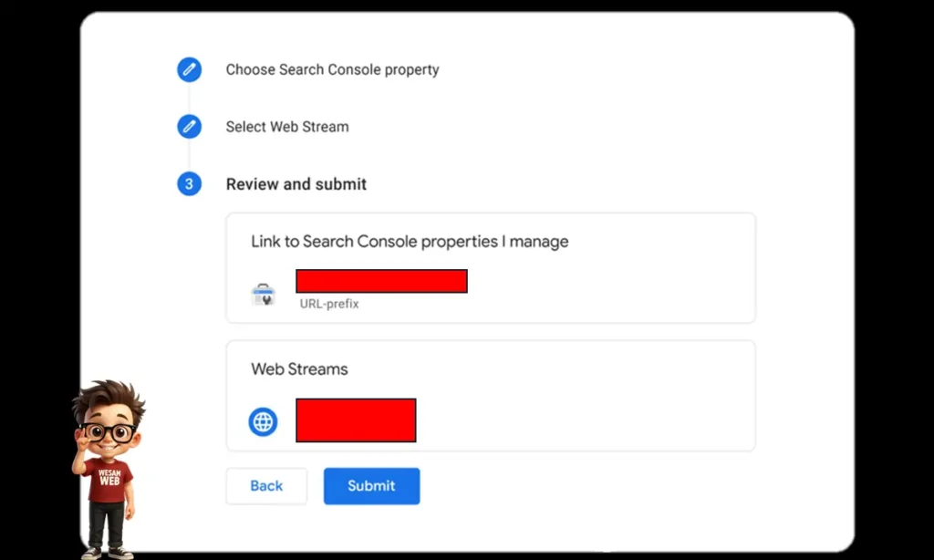Viewport: 934px width, 560px height.
Task: Go back using the Back button
Action: pyautogui.click(x=265, y=485)
